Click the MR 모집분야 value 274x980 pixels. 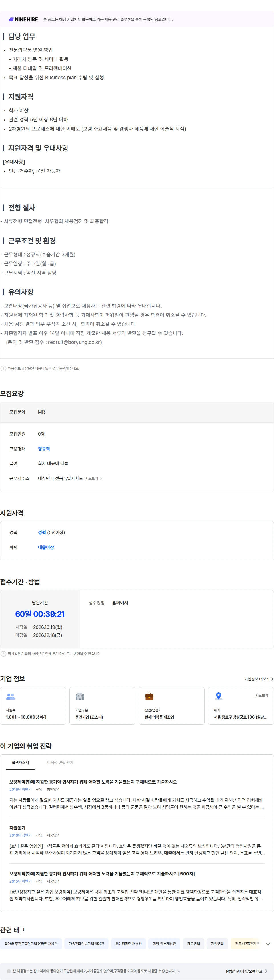click(41, 412)
